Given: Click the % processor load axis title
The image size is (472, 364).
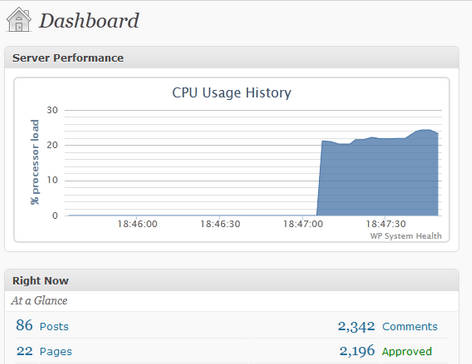Looking at the screenshot, I should (35, 162).
